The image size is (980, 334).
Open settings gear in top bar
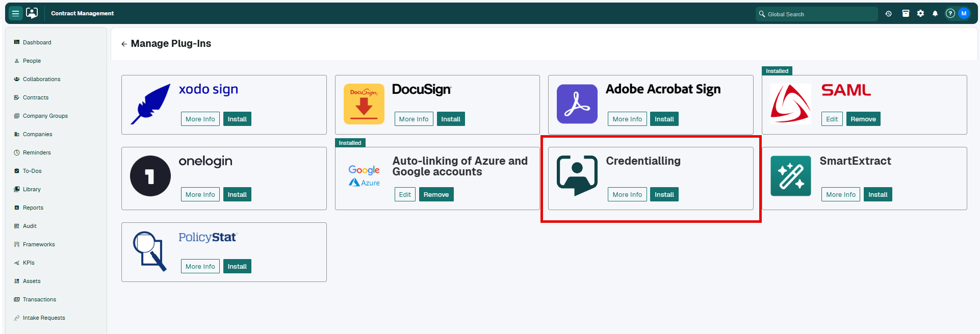[920, 14]
